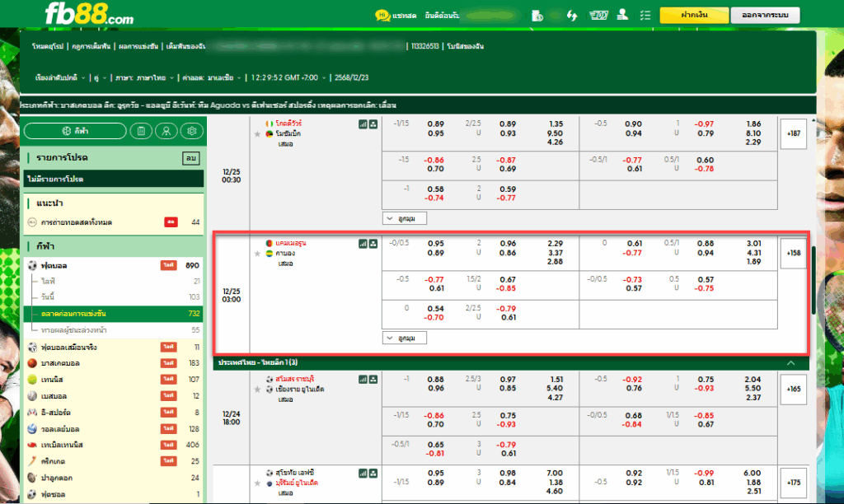
Task: Open the lightning transfer icon in the header
Action: pyautogui.click(x=572, y=16)
